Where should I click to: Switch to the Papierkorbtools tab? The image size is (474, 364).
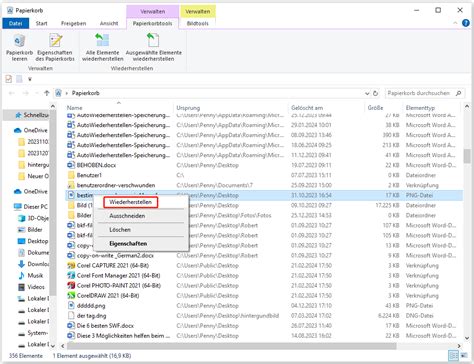point(152,23)
